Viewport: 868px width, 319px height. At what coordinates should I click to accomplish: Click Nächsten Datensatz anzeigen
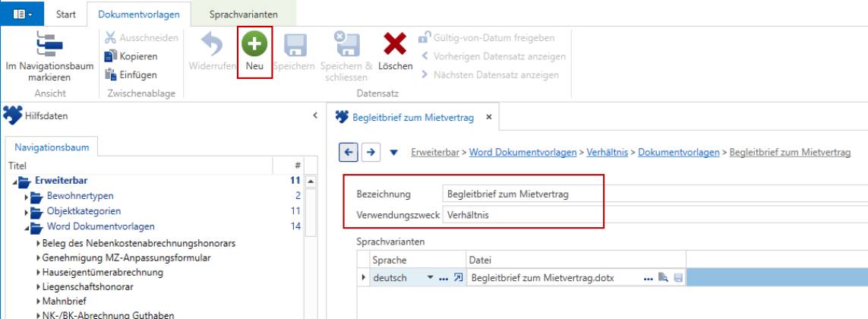coord(489,74)
